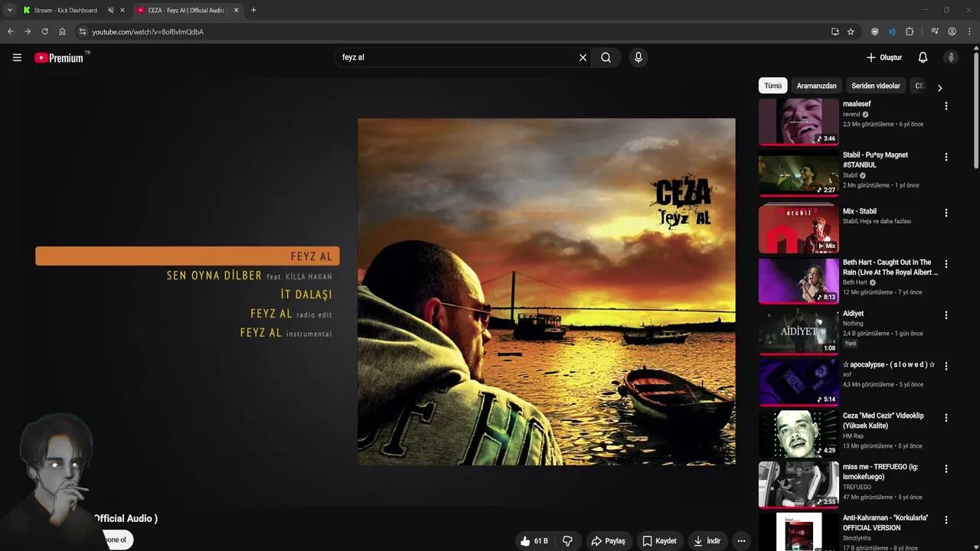Open options for Ceza Med Cezir video
The image size is (980, 551).
946,418
